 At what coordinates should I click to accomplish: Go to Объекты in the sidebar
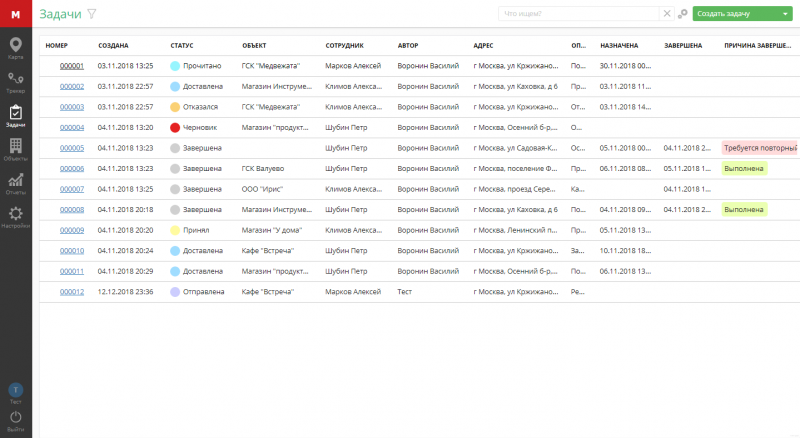(x=15, y=150)
